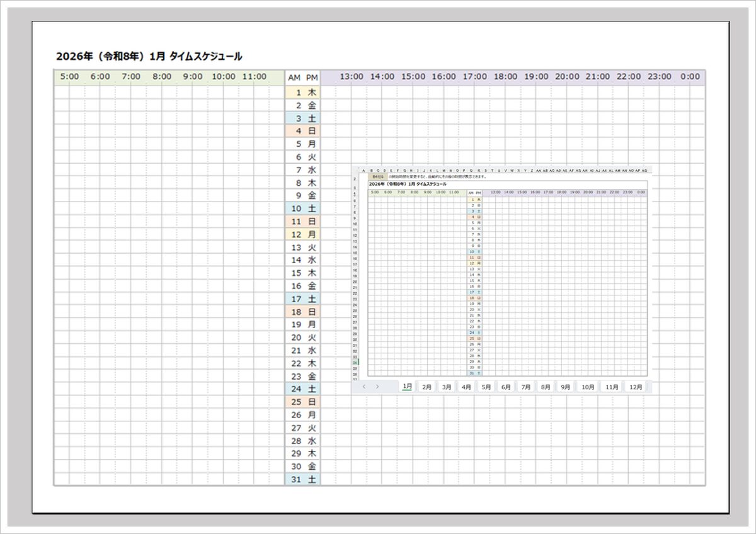Open the 12月 sheet tab

coord(635,387)
